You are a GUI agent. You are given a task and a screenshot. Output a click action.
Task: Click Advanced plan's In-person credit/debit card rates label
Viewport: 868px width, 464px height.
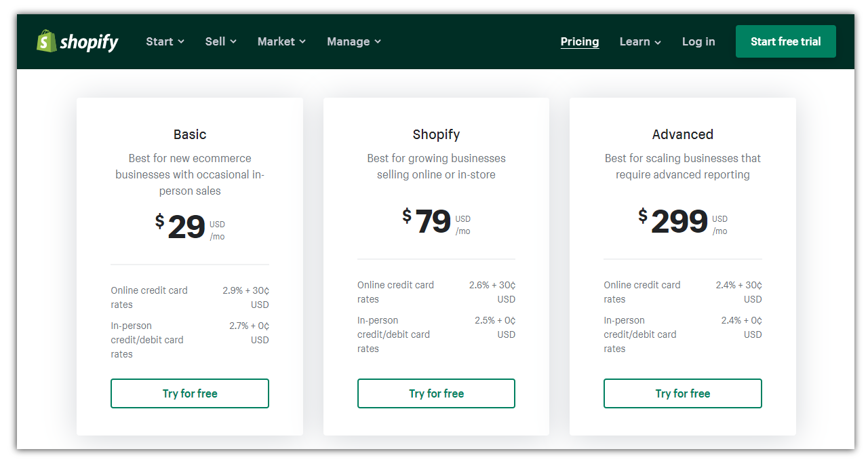[x=640, y=334]
